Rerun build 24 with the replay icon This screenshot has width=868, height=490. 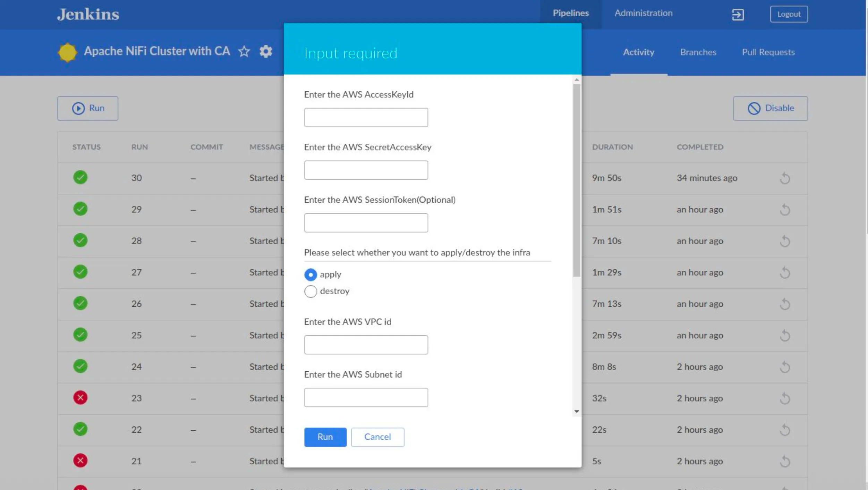point(785,367)
